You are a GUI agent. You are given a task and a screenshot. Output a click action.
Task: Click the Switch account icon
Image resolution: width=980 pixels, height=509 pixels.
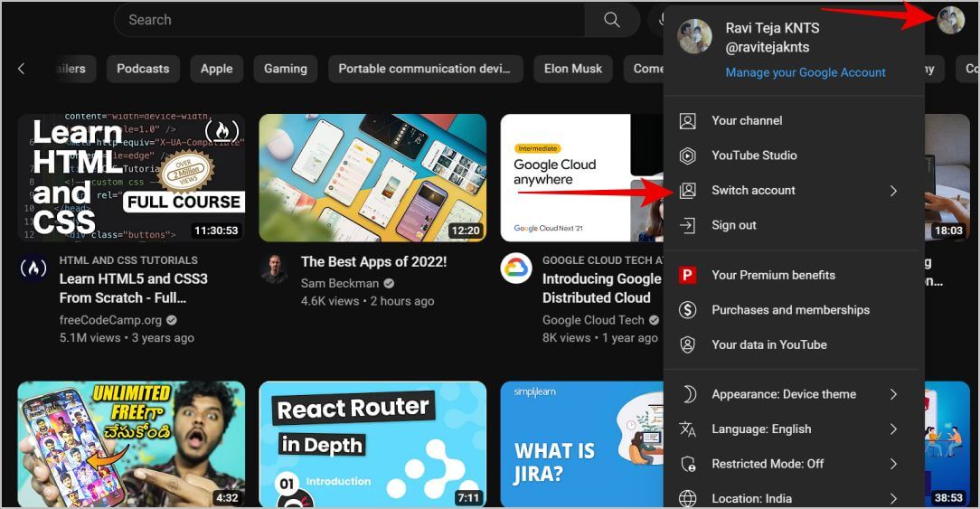pyautogui.click(x=687, y=191)
